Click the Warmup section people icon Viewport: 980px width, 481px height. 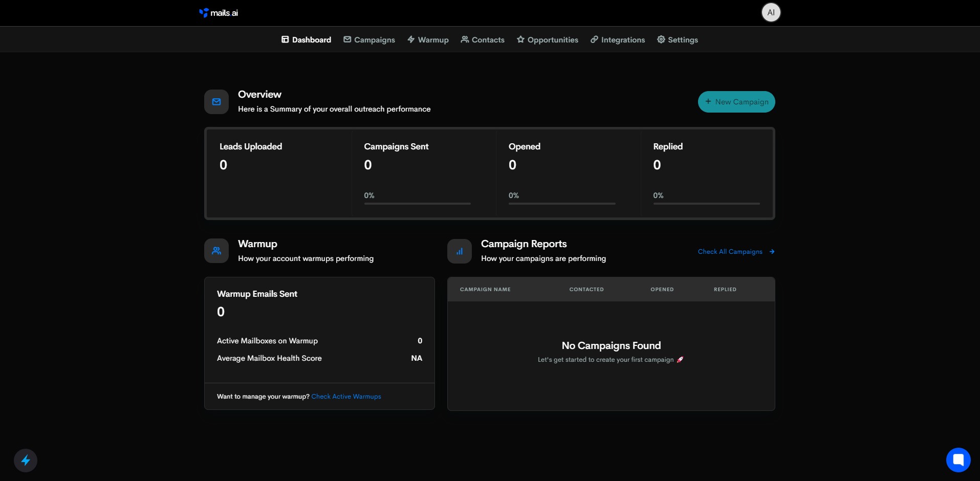coord(216,251)
